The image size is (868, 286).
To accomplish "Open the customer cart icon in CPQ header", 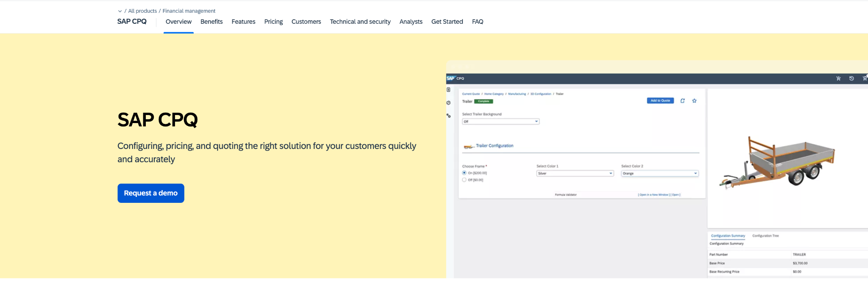I will pos(838,79).
